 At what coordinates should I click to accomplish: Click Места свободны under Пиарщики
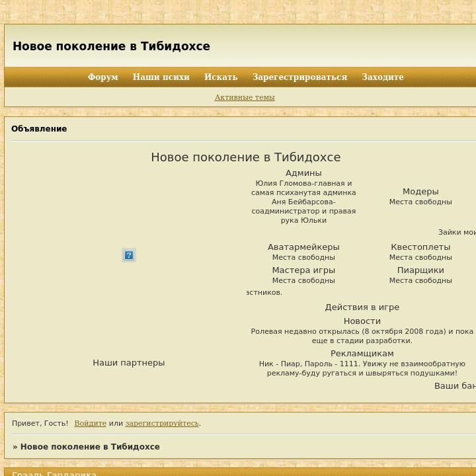click(420, 280)
